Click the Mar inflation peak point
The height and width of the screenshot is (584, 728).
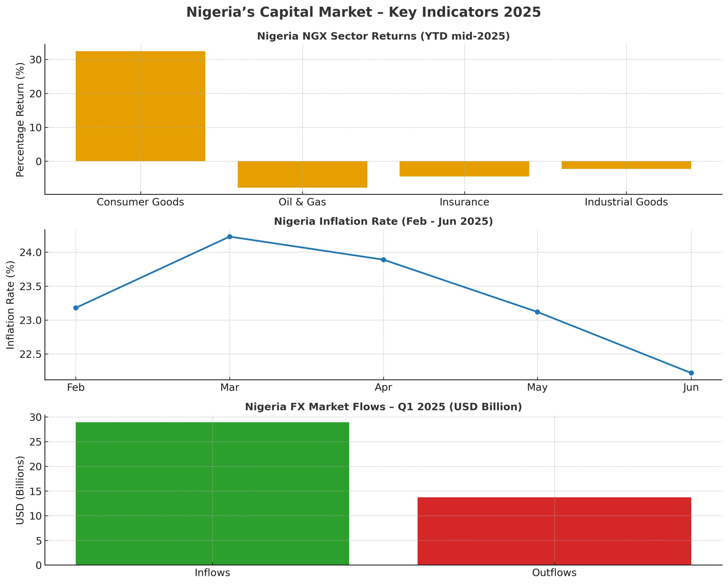point(229,237)
